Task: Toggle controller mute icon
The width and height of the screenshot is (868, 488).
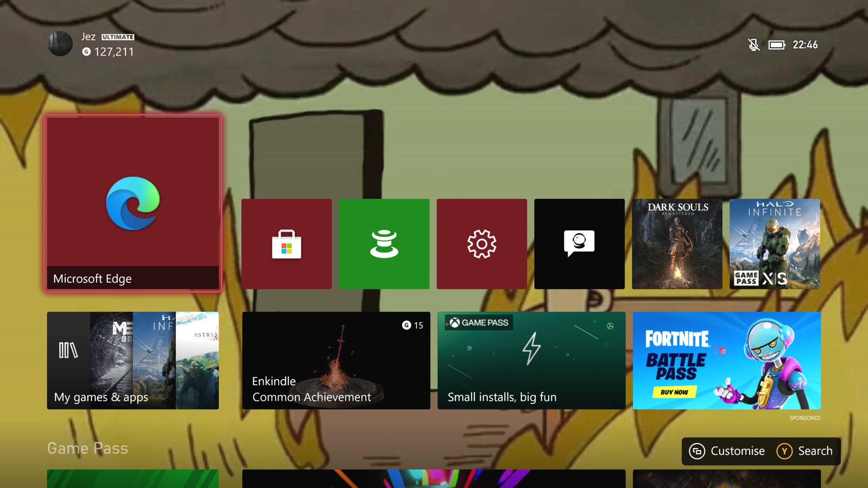Action: click(x=752, y=44)
